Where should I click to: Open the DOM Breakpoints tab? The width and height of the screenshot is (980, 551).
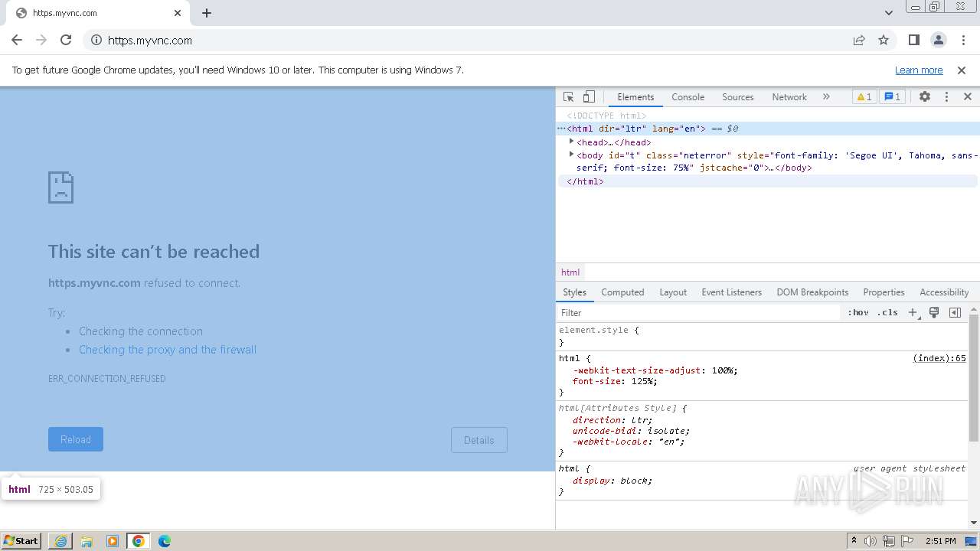point(812,292)
